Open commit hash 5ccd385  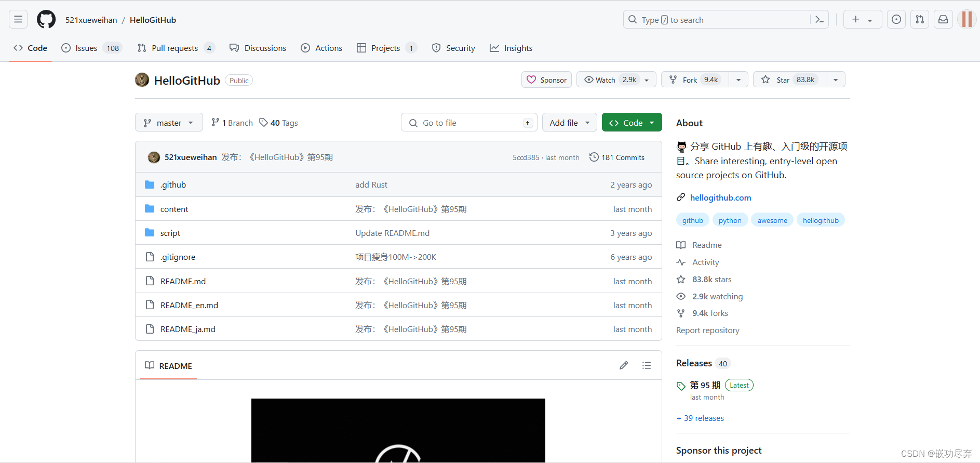point(526,157)
